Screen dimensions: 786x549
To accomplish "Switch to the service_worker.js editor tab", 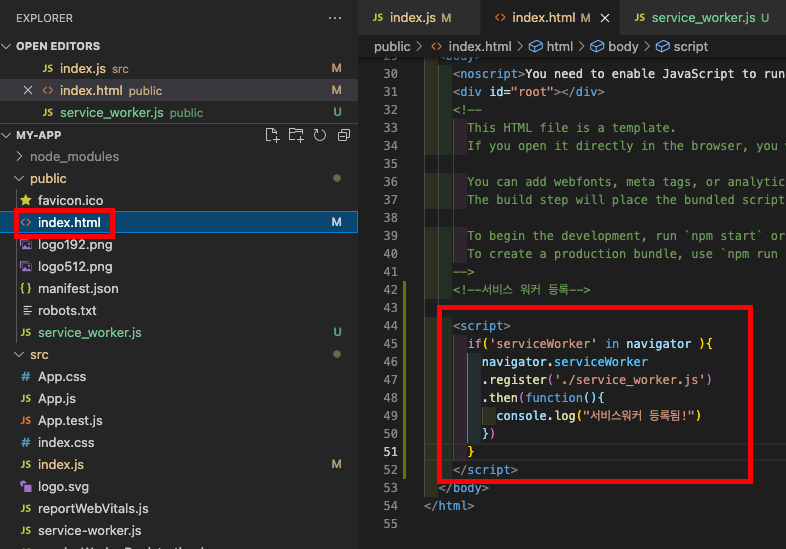I will pos(703,18).
